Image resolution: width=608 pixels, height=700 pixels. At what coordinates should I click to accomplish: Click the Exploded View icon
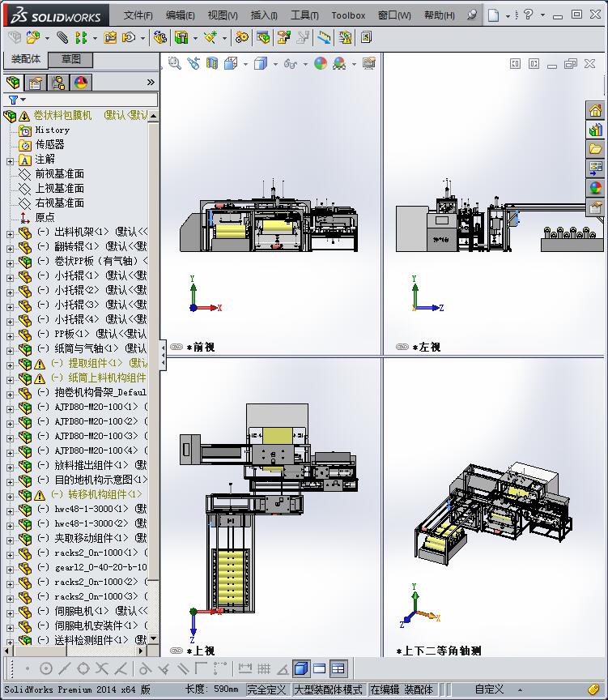point(283,37)
